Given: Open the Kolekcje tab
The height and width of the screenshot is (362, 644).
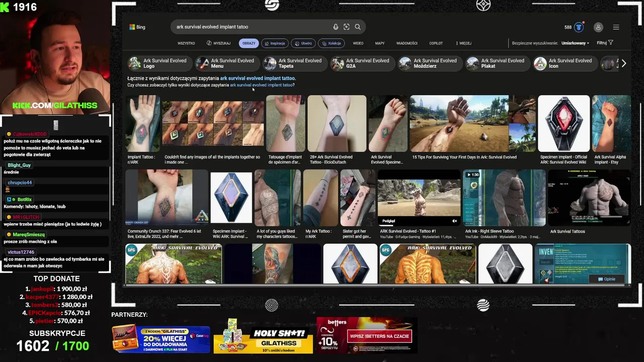Looking at the screenshot, I should [332, 43].
